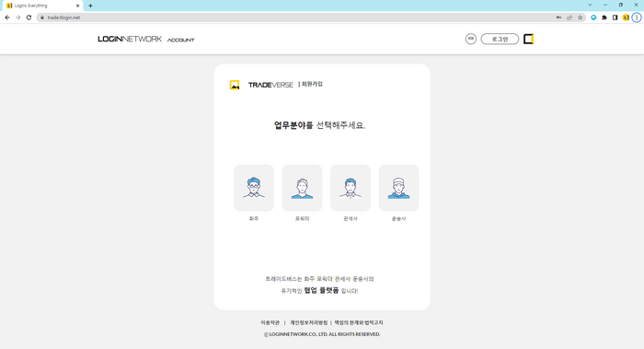Select the 관세사 customs broker avatar card
This screenshot has height=349, width=644.
pos(351,188)
